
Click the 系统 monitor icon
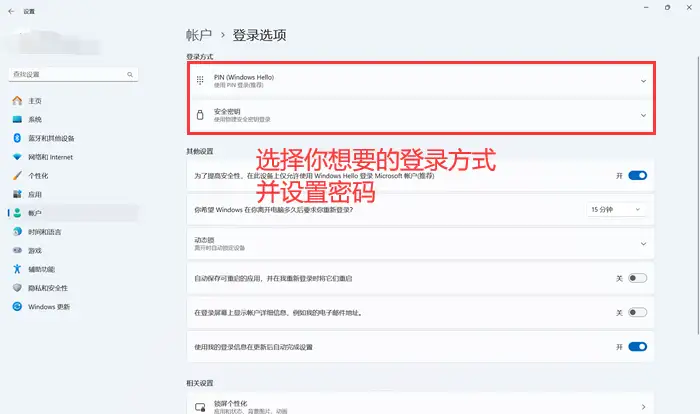17,119
